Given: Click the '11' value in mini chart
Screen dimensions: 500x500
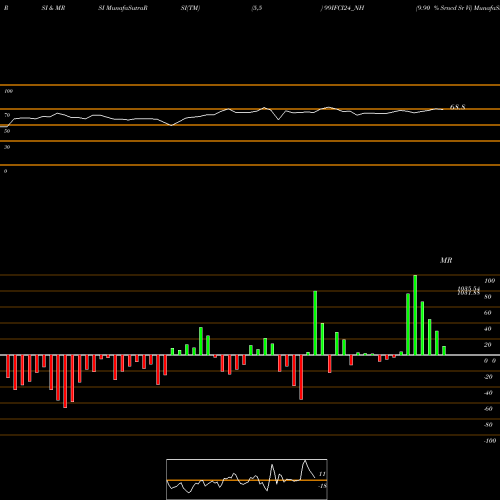Looking at the screenshot, I should (322, 474).
